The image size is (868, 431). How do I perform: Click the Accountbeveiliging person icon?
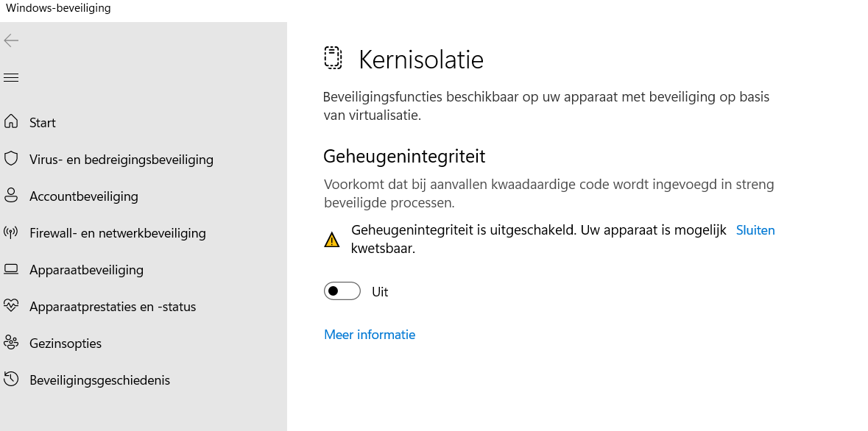[11, 195]
